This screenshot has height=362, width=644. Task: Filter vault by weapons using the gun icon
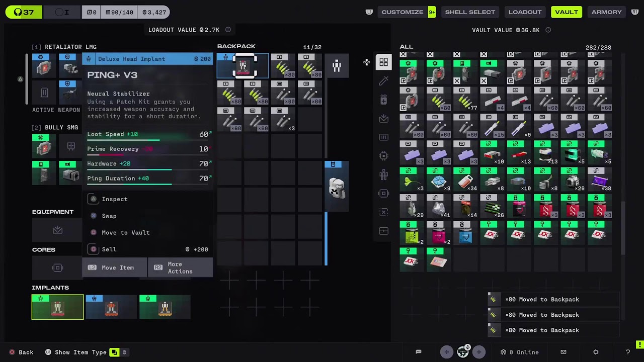pyautogui.click(x=383, y=81)
